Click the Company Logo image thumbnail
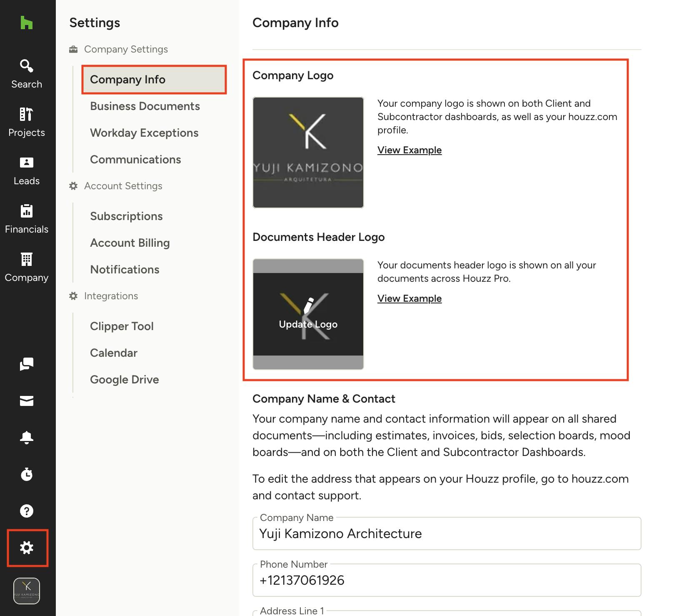Screen dimensions: 679x616 (308, 153)
